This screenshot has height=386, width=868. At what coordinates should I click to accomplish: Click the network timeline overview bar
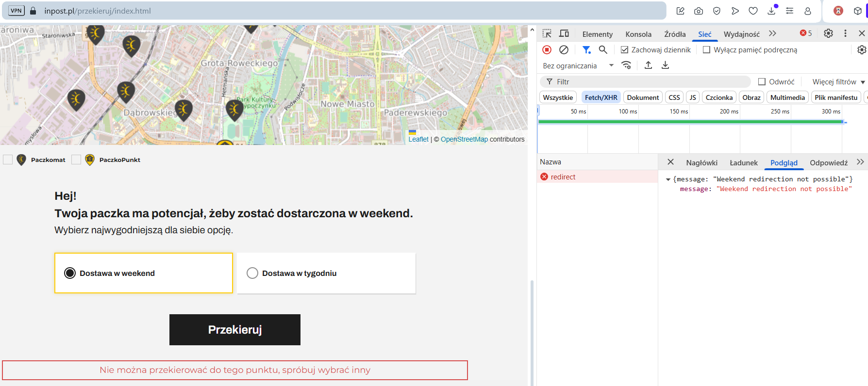pos(690,122)
